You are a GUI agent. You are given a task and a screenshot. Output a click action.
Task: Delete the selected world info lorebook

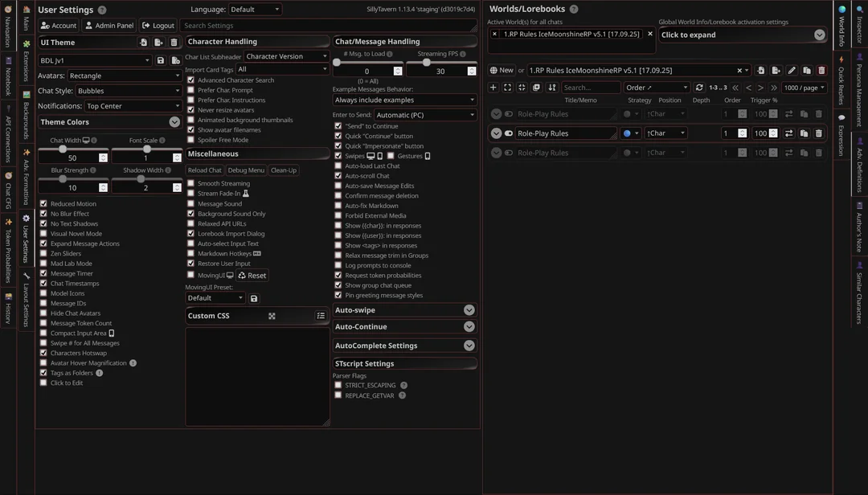[821, 71]
